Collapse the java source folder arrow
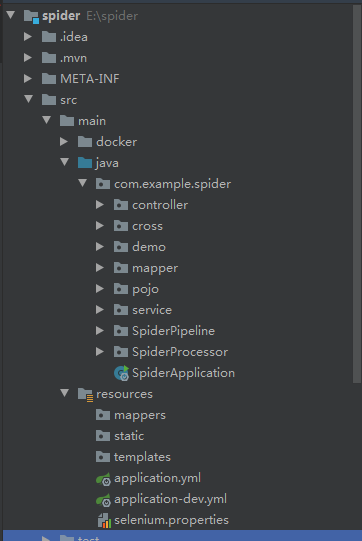 point(65,162)
